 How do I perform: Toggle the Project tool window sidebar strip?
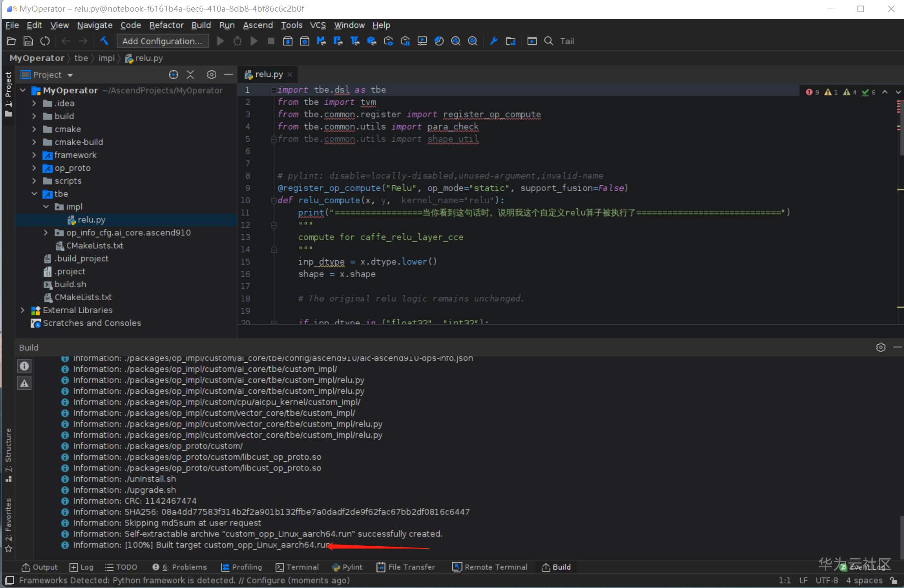[x=8, y=93]
